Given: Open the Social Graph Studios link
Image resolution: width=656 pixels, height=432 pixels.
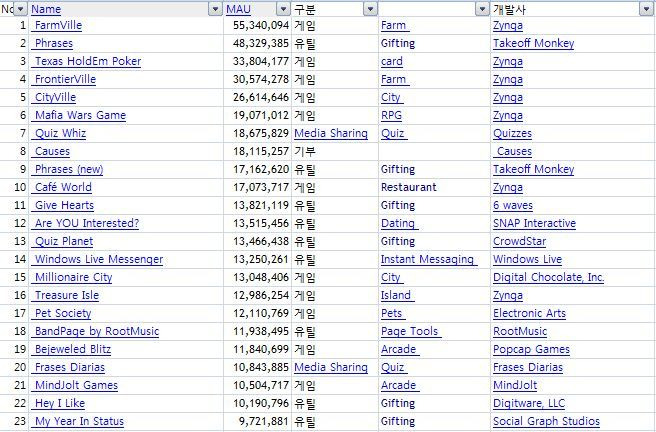Looking at the screenshot, I should pos(546,421).
